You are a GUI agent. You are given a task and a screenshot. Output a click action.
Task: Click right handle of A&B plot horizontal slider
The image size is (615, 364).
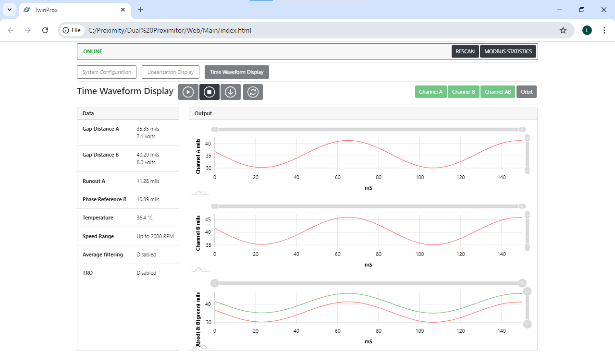(x=522, y=283)
